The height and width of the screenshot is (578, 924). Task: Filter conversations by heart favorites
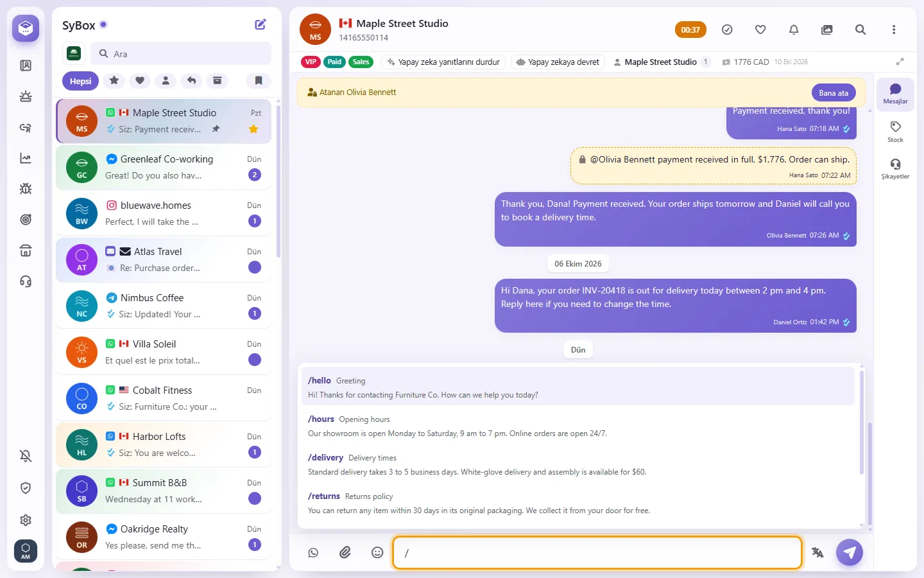click(x=140, y=80)
